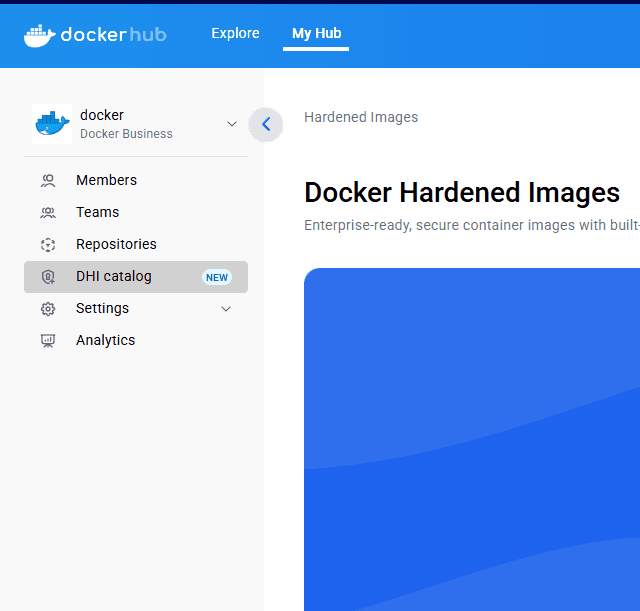Switch to the Explore tab
This screenshot has height=611, width=640.
coord(235,34)
